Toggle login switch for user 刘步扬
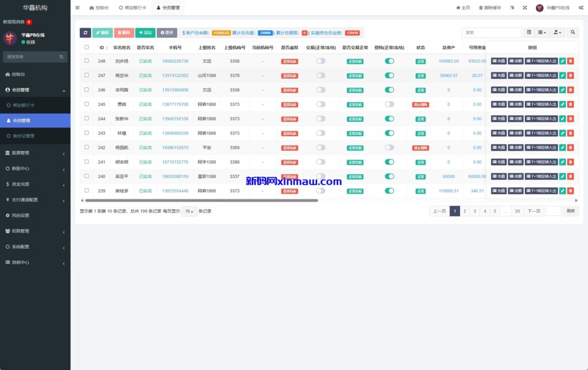 point(389,61)
